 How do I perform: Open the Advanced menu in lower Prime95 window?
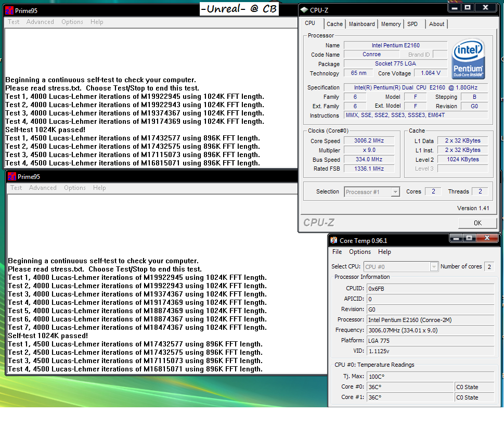[43, 188]
